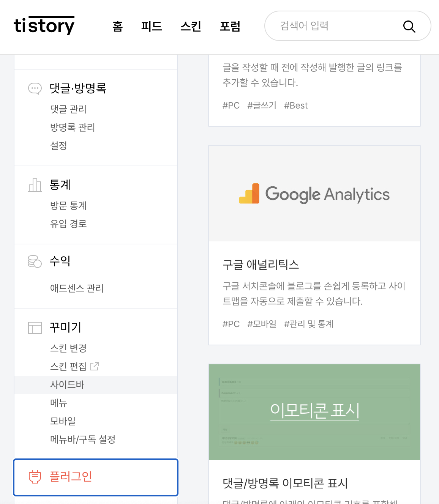
Task: Click the Google Analytics logo icon
Action: (249, 194)
